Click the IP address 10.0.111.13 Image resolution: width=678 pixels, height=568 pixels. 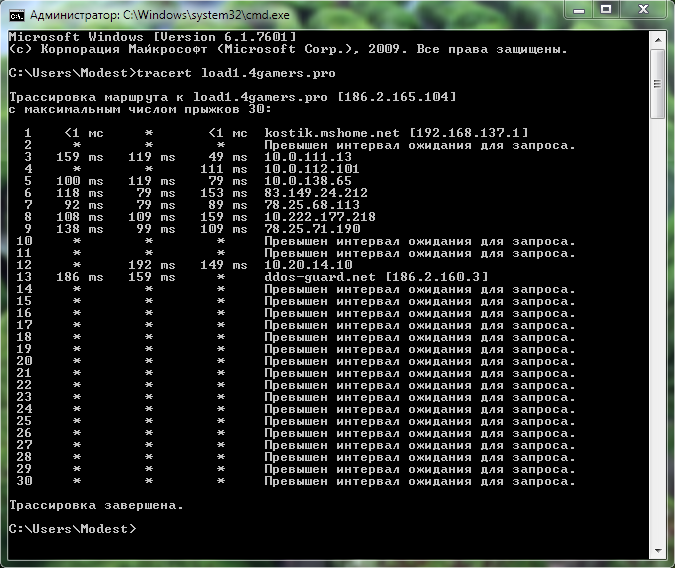pyautogui.click(x=308, y=157)
